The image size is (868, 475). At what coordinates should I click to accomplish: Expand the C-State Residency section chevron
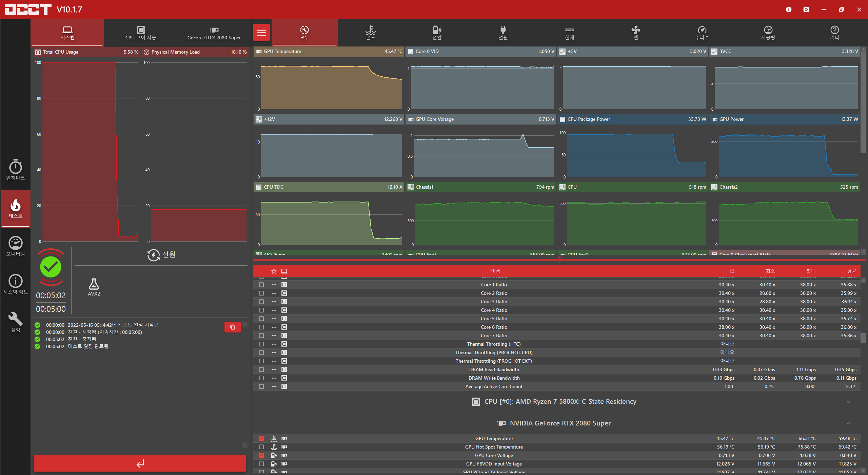coord(848,402)
